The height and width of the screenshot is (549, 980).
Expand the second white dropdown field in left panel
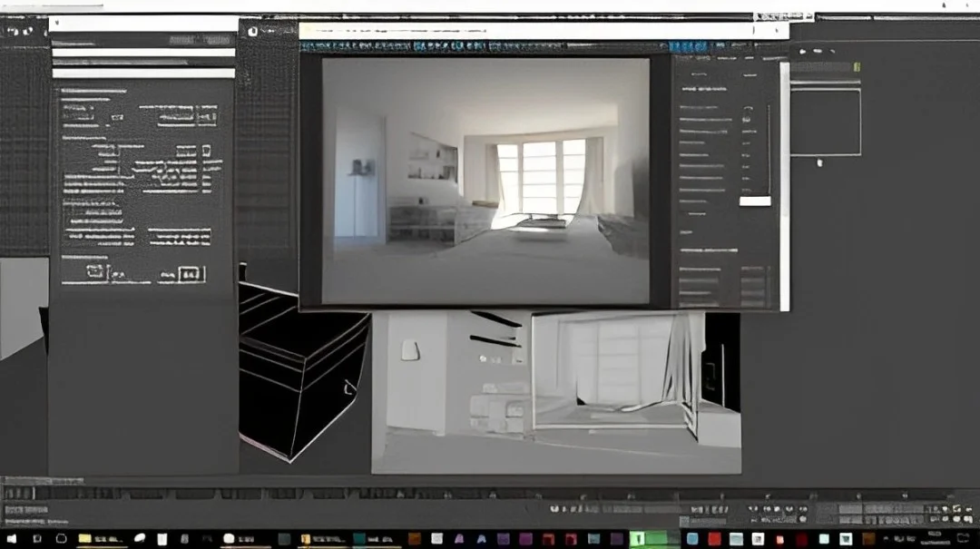(142, 53)
